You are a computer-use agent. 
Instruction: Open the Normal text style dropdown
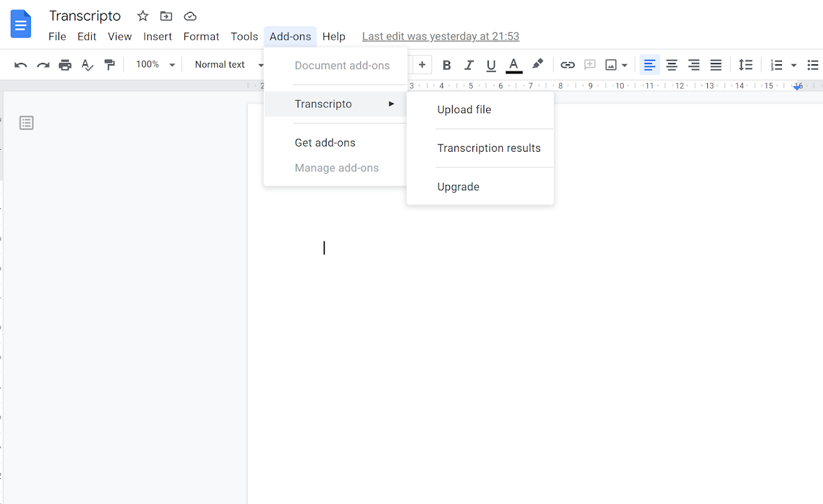229,65
